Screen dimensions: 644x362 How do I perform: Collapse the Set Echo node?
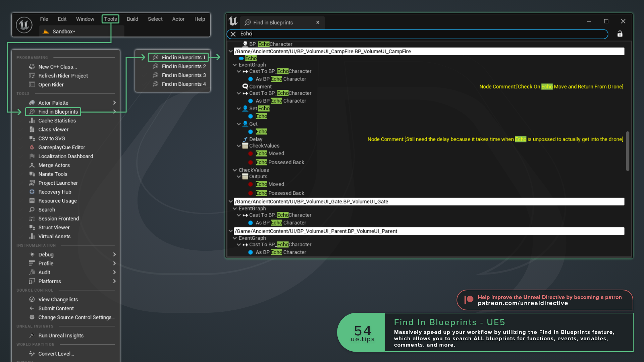click(238, 109)
